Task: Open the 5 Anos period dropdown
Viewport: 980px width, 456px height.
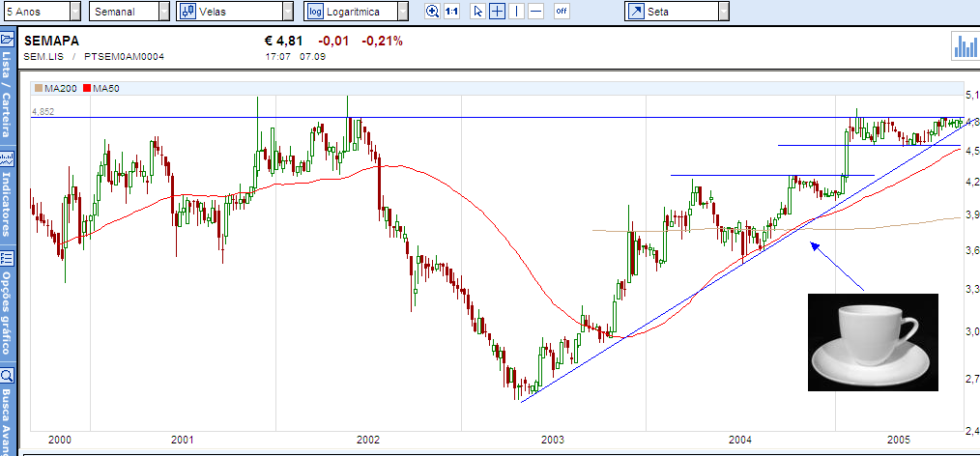Action: click(x=41, y=11)
